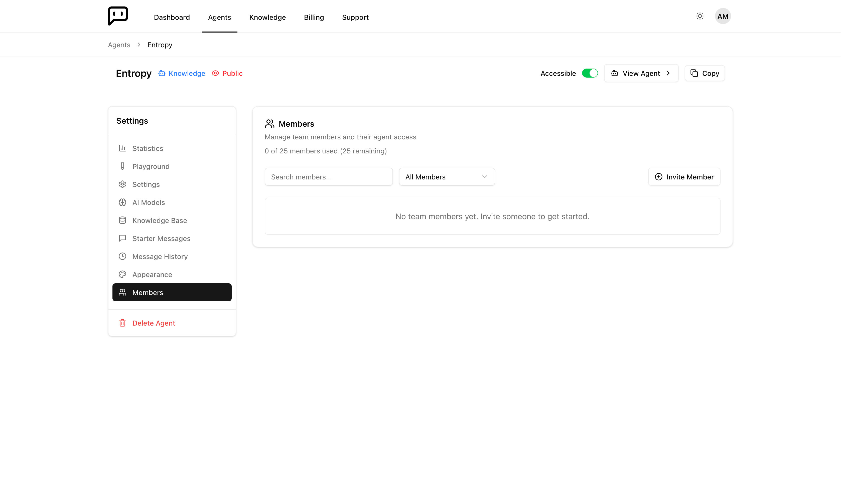Open the Agents tab
This screenshot has height=504, width=841.
pos(219,17)
